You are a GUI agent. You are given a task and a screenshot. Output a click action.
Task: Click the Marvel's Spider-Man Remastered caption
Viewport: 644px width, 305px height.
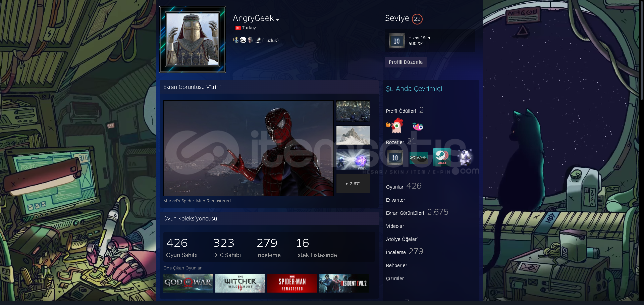coord(197,201)
